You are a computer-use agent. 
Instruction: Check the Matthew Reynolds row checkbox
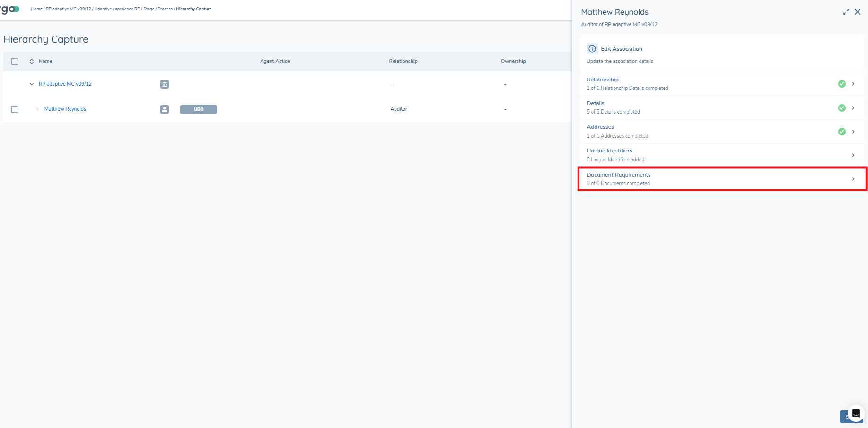coord(15,109)
